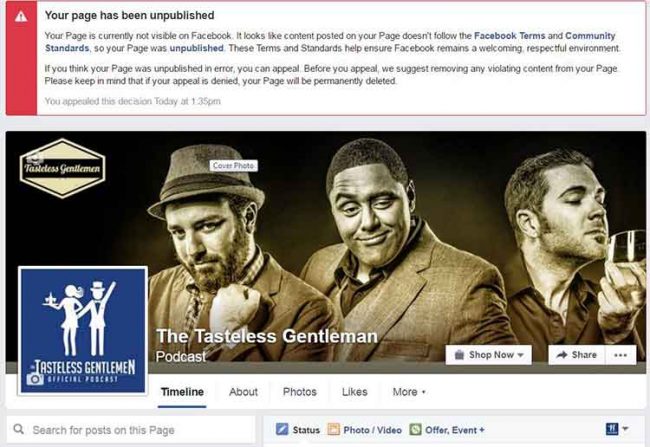Image resolution: width=650 pixels, height=447 pixels.
Task: Open the page identity selector dropdown
Action: pyautogui.click(x=617, y=429)
